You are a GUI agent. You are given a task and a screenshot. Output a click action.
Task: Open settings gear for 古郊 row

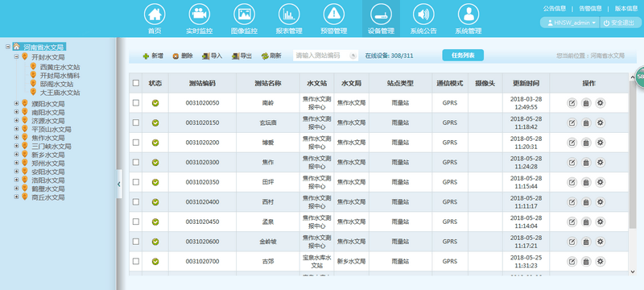click(601, 261)
